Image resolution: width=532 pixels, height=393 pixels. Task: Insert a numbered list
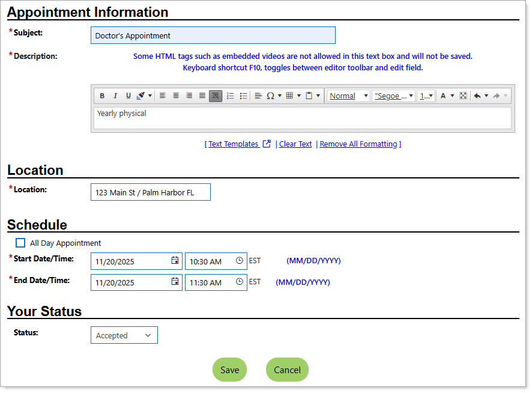point(230,96)
